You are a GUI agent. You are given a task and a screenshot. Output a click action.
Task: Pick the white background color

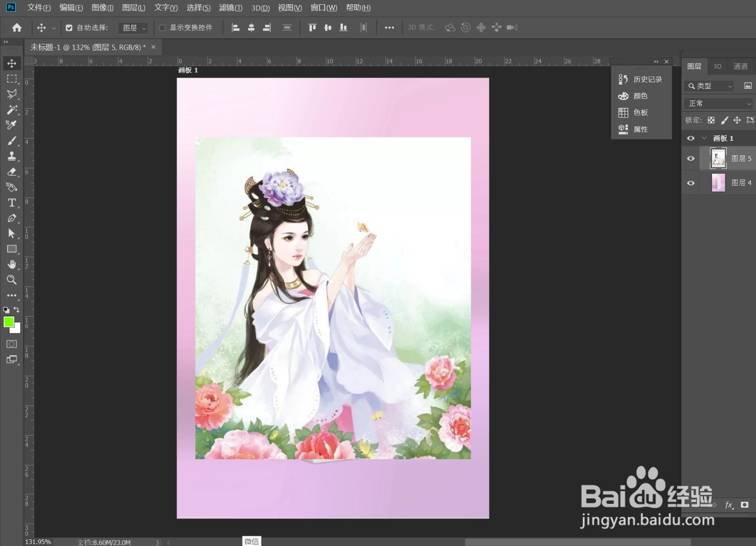[17, 329]
